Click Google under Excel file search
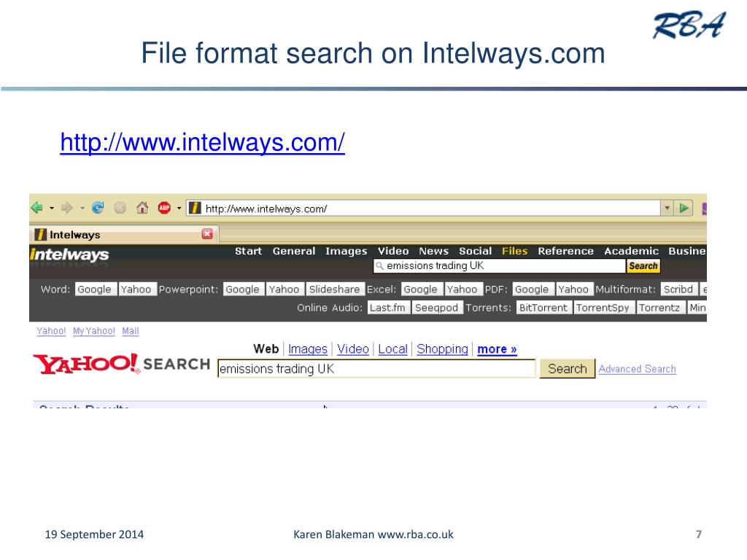 [x=421, y=289]
